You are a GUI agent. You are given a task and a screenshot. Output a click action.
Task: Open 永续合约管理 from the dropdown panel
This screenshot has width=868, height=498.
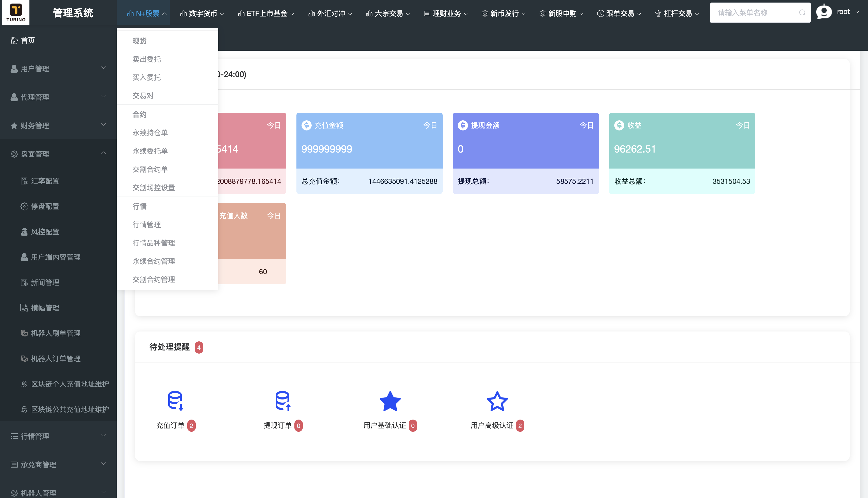[x=154, y=261]
